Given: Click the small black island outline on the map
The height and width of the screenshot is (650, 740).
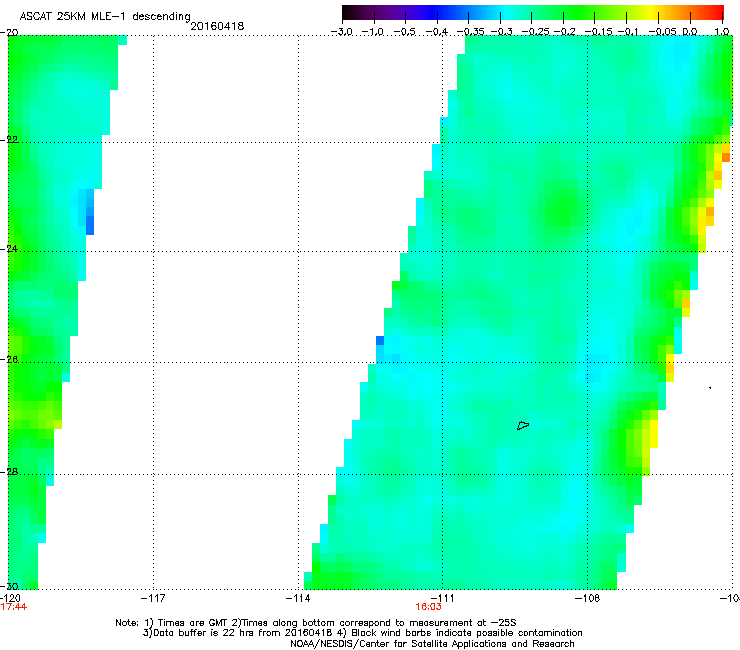Looking at the screenshot, I should pos(523,425).
